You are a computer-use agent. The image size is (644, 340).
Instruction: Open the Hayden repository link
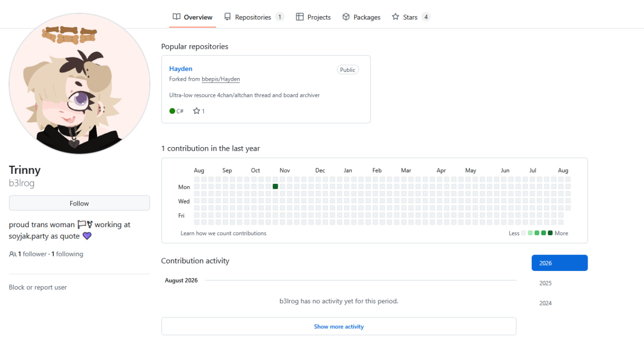pyautogui.click(x=181, y=69)
